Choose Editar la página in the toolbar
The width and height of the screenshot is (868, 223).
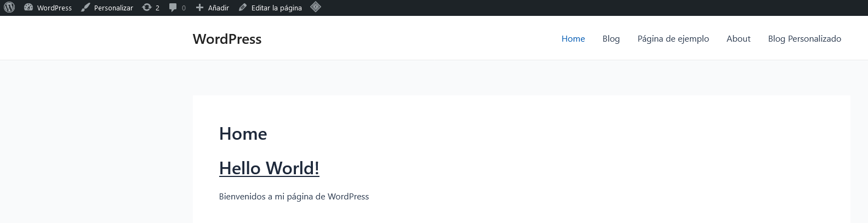click(276, 8)
